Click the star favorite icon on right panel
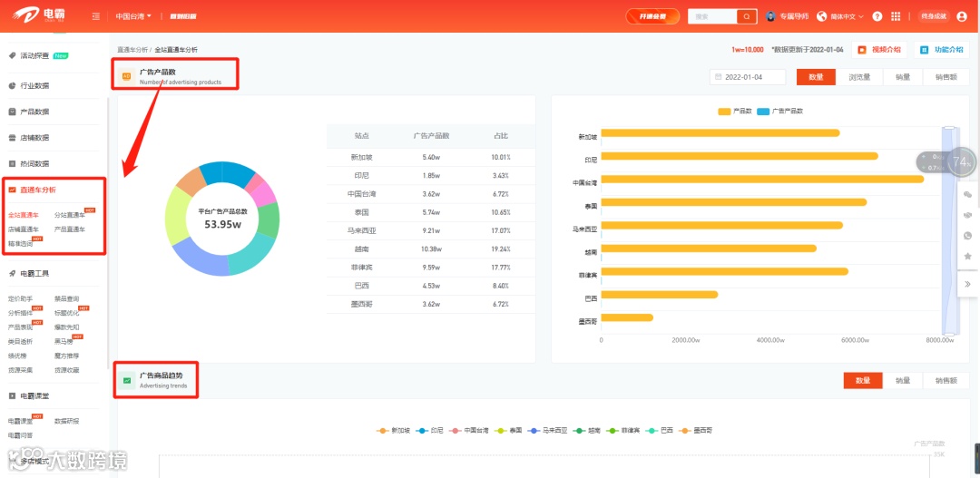Viewport: 980px width, 478px height. tap(967, 256)
